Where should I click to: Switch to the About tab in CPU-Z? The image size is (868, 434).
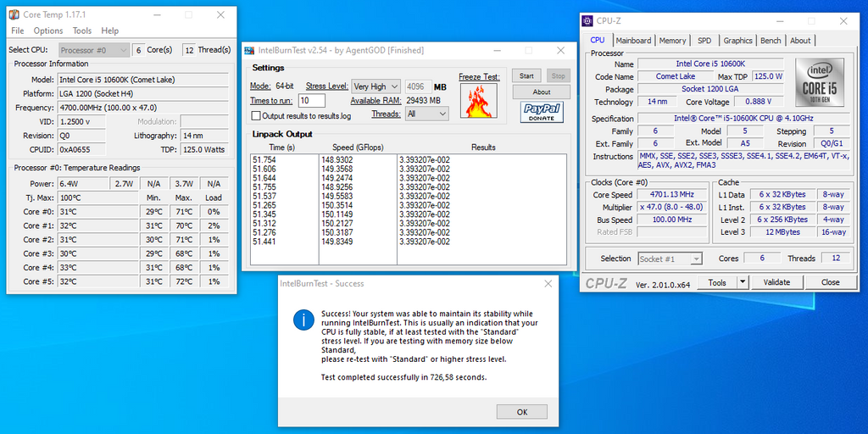(x=800, y=41)
